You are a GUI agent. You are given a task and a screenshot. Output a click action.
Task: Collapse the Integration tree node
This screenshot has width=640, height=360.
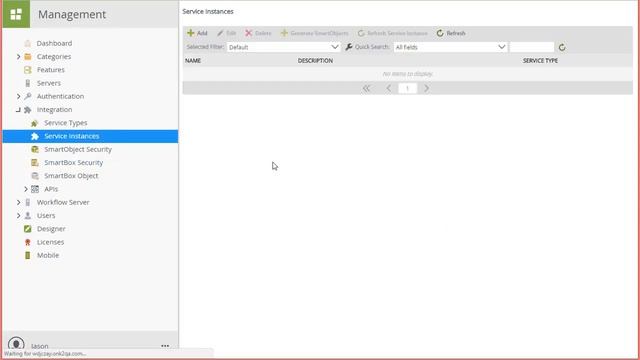point(18,110)
